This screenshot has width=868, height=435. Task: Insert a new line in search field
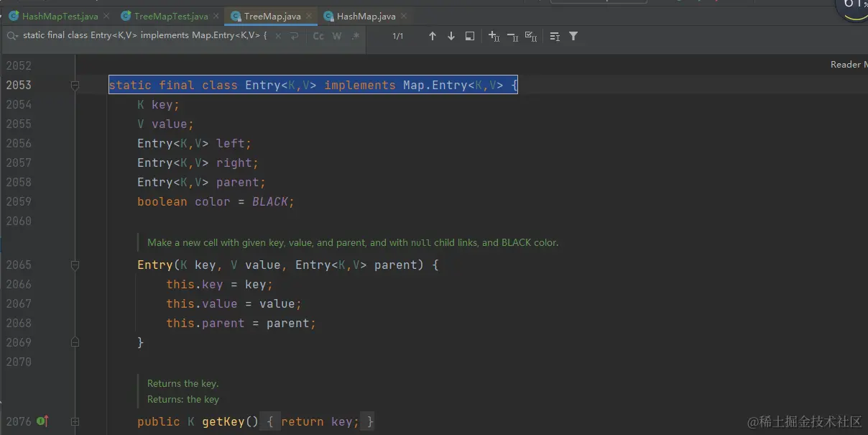(x=295, y=36)
